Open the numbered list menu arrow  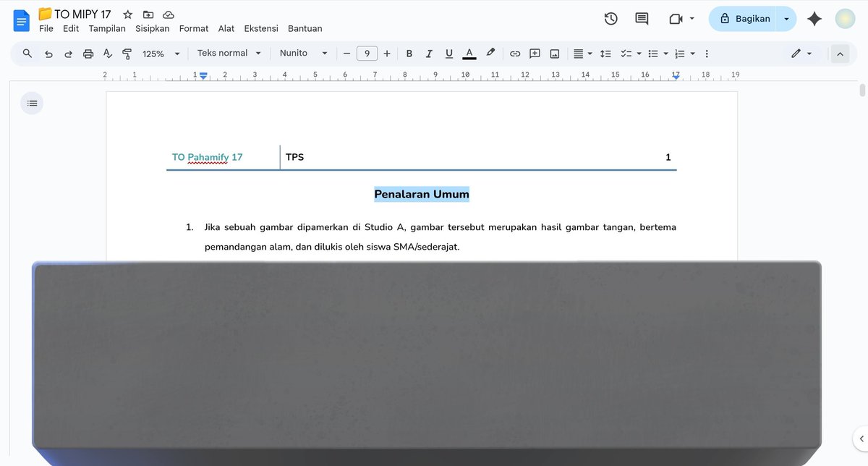(692, 54)
